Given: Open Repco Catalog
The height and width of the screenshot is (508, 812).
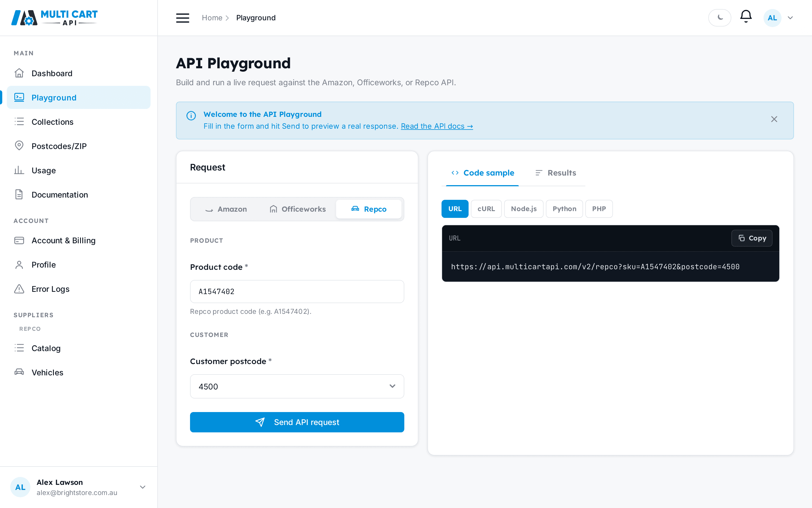Looking at the screenshot, I should (x=78, y=348).
